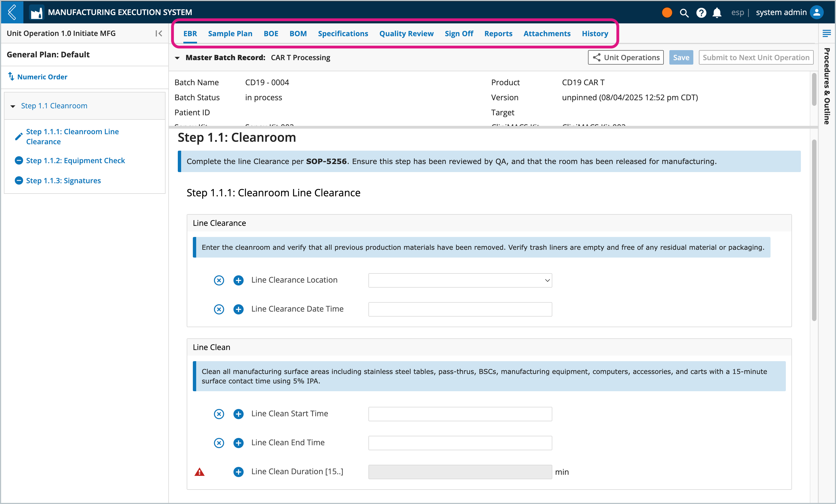Click the orange status circle icon
Screen dimensions: 836x504
point(667,13)
